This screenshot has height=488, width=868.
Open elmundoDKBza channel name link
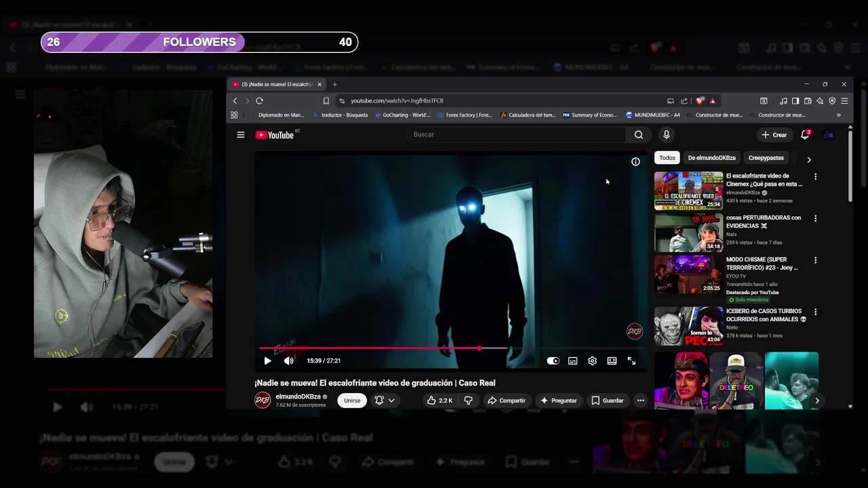298,396
